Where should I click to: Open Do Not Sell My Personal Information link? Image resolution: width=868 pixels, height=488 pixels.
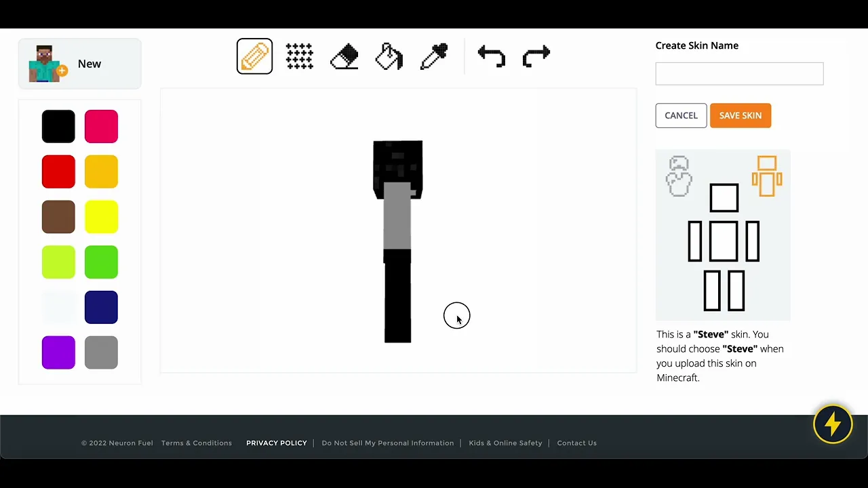point(388,443)
